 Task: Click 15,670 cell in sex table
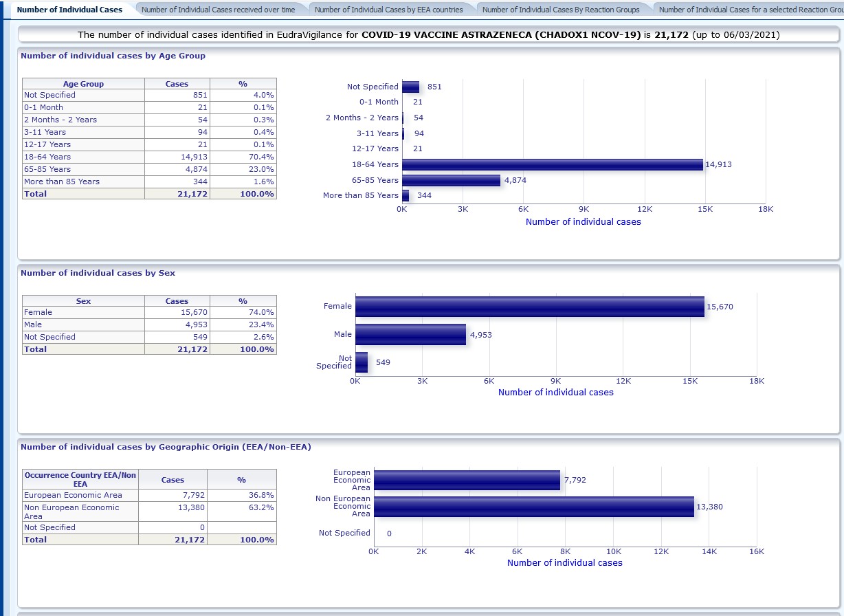[x=177, y=312]
